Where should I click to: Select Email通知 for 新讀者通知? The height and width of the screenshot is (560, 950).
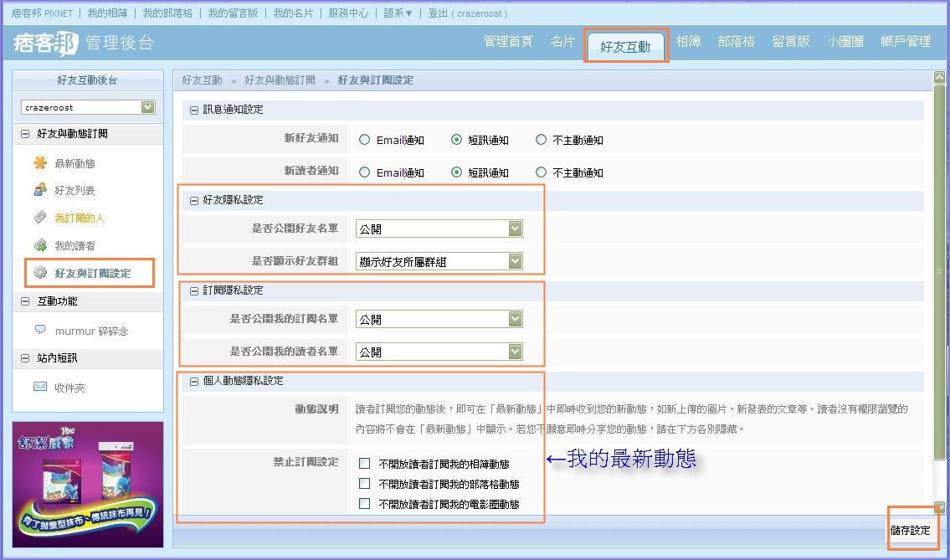(x=364, y=172)
